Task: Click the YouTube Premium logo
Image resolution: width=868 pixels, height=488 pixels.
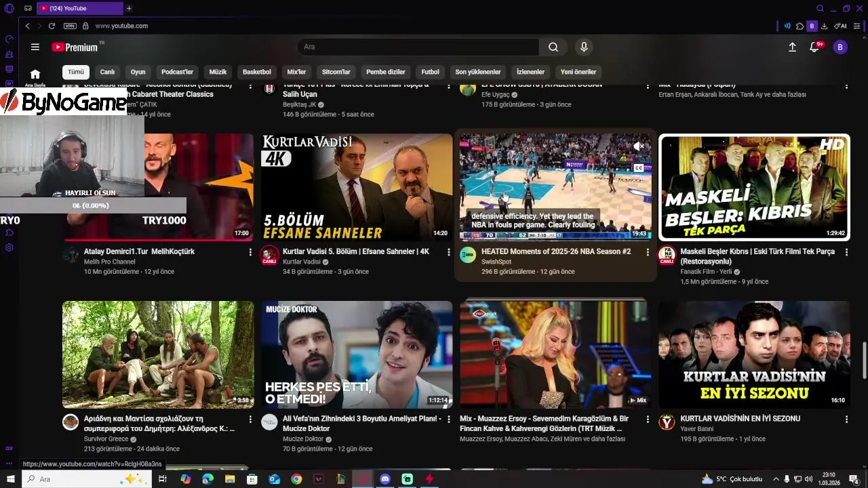Action: [76, 47]
